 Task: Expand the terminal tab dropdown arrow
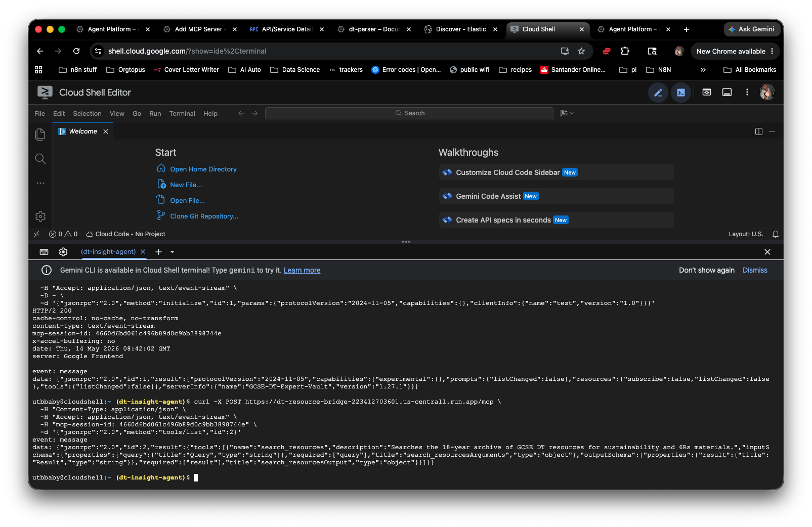172,252
